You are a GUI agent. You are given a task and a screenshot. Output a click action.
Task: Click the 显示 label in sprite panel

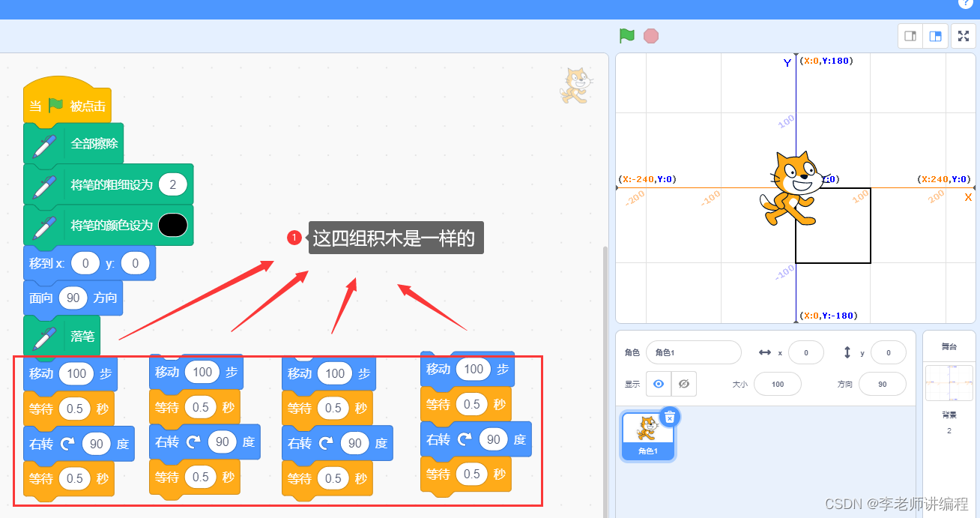click(632, 384)
